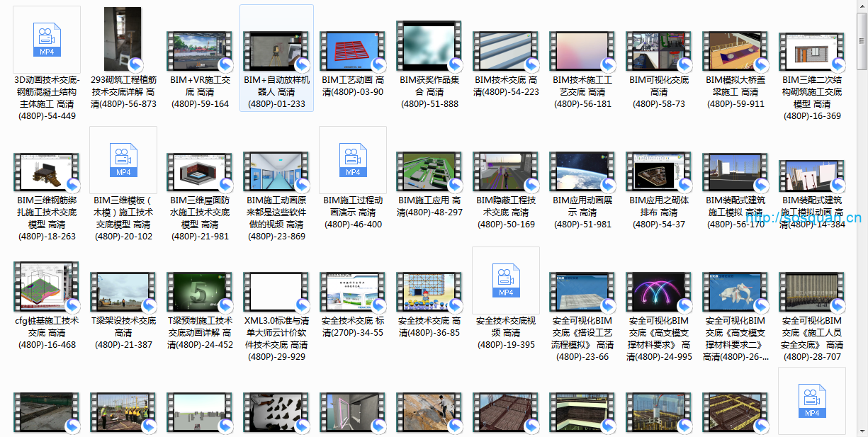Open the 293砌筑工程植筋 video thumbnail

[x=123, y=40]
